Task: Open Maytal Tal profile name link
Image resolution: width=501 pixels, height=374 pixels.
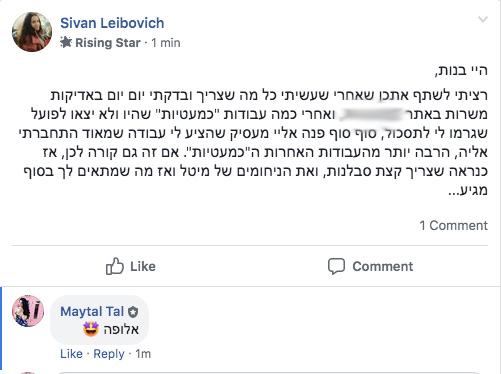Action: click(92, 311)
